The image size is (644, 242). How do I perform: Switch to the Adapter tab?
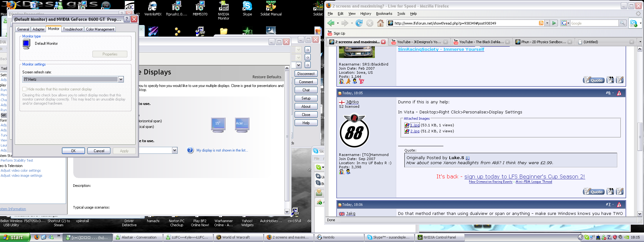[x=38, y=29]
